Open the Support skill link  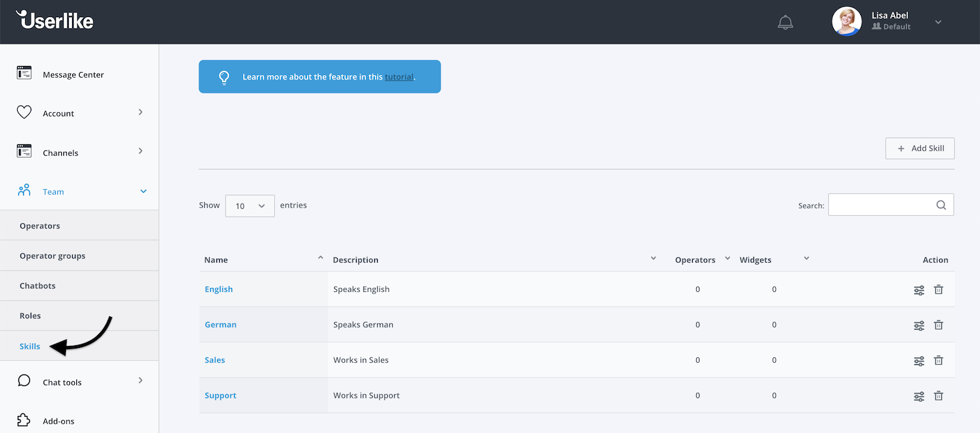click(x=220, y=395)
